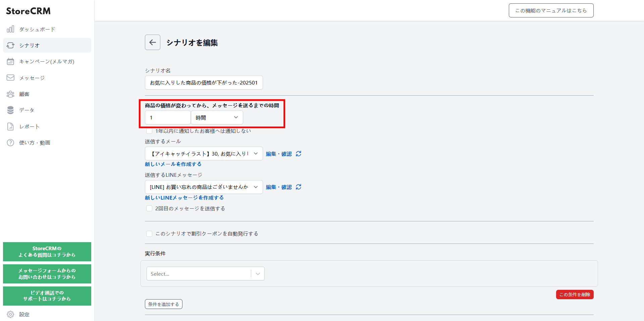This screenshot has height=321, width=644.
Task: Open キャンペーン(メルマガ) menu item
Action: coord(47,61)
